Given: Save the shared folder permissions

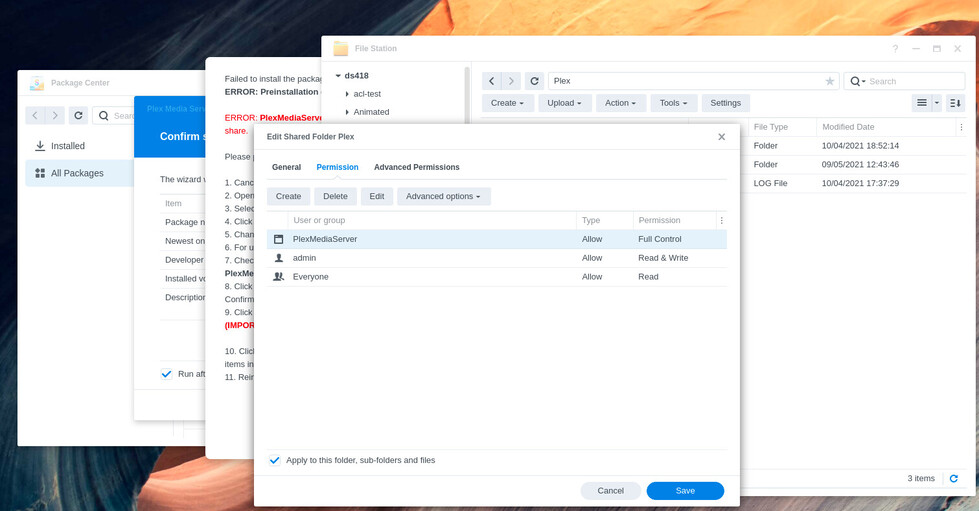Looking at the screenshot, I should coord(685,491).
